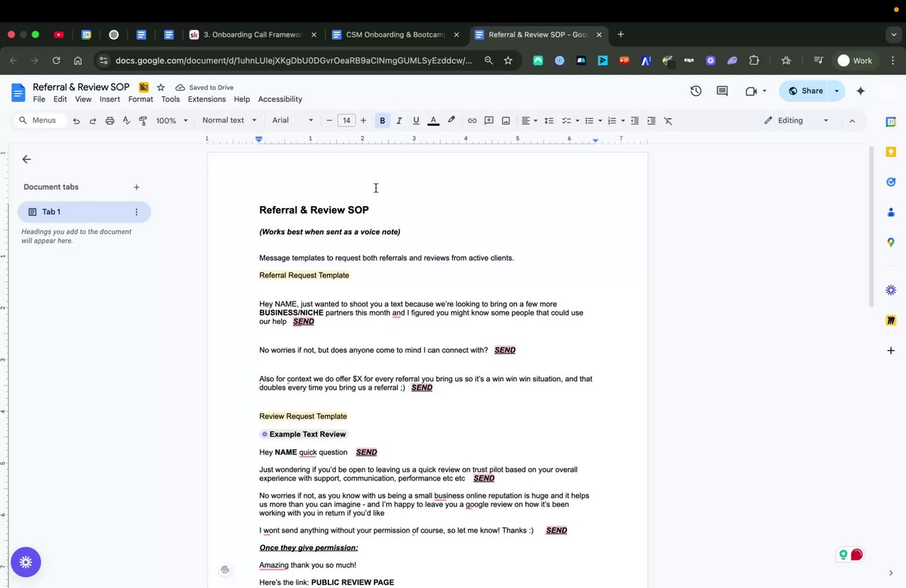
Task: Open the video call options
Action: point(756,91)
